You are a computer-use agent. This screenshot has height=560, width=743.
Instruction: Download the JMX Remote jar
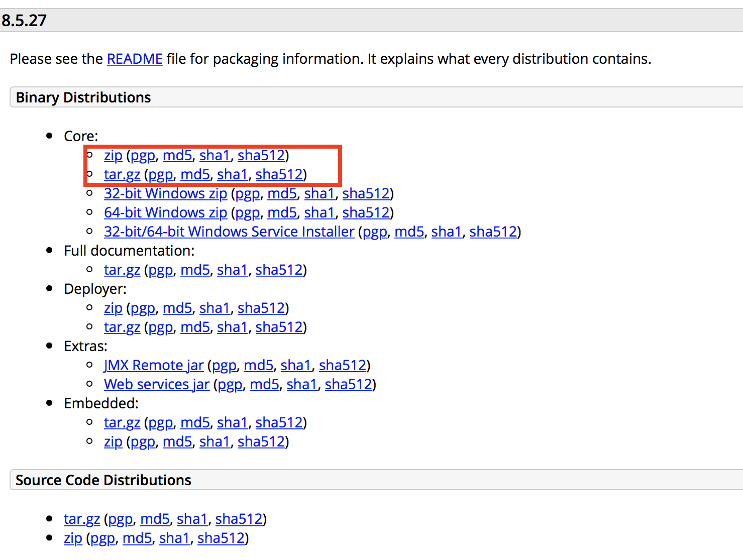(x=154, y=366)
